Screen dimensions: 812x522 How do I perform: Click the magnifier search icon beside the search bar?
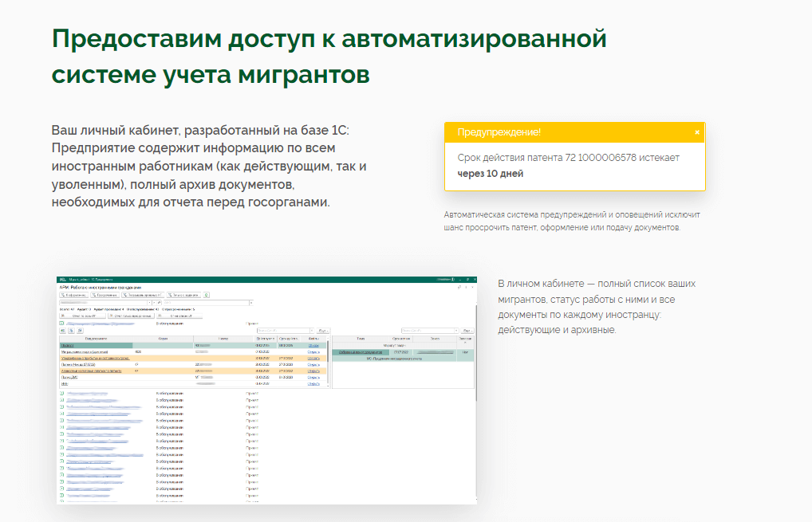(x=158, y=303)
